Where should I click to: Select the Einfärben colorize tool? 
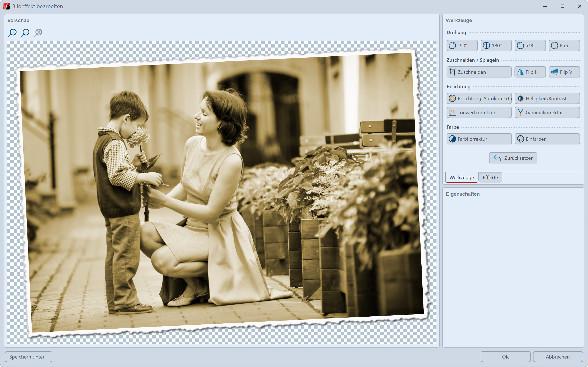(547, 139)
